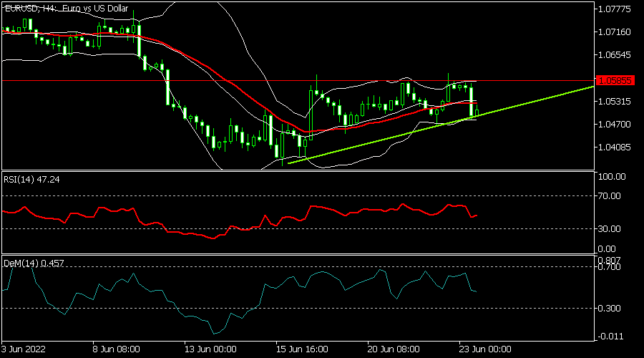
Task: Click the 3 Jun 2022 date label
Action: pyautogui.click(x=24, y=349)
